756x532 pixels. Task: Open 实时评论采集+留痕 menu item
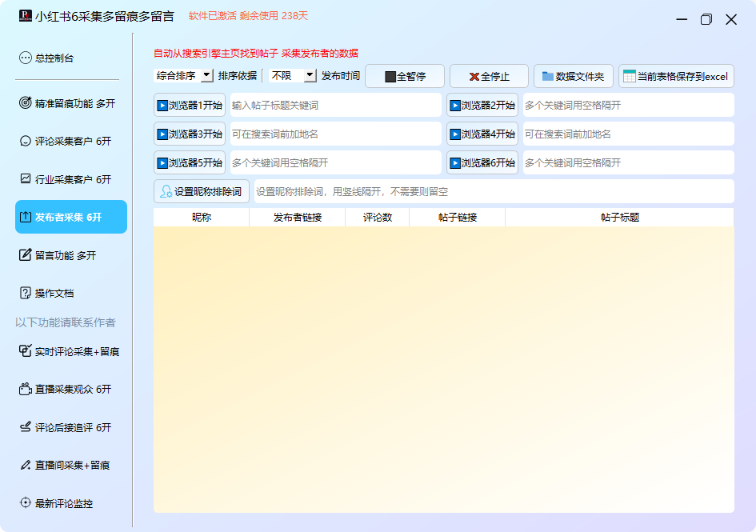71,351
